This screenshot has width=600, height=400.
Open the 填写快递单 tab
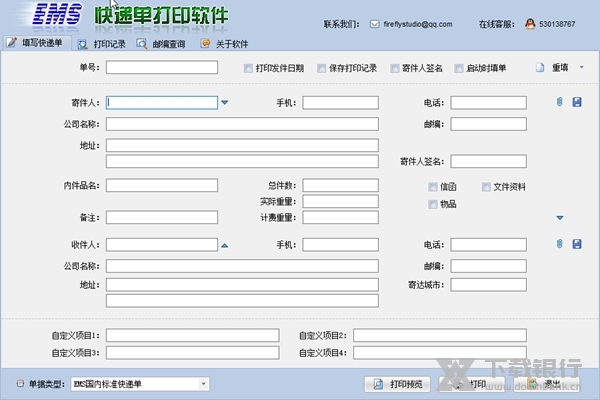[36, 43]
